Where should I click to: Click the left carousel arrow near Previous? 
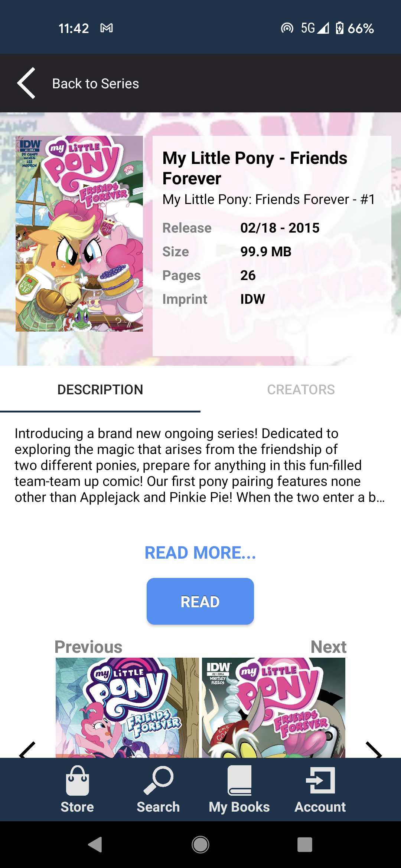(x=27, y=749)
